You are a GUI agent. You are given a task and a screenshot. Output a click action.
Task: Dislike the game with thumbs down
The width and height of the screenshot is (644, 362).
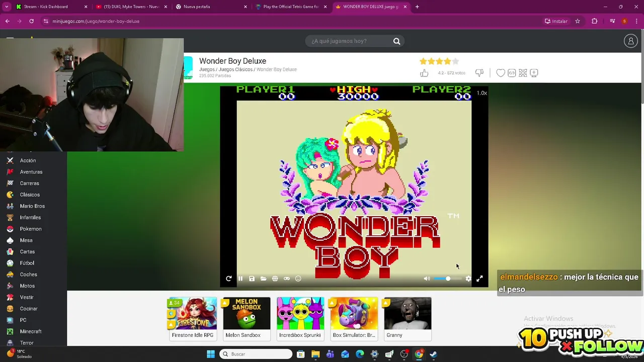pyautogui.click(x=479, y=73)
